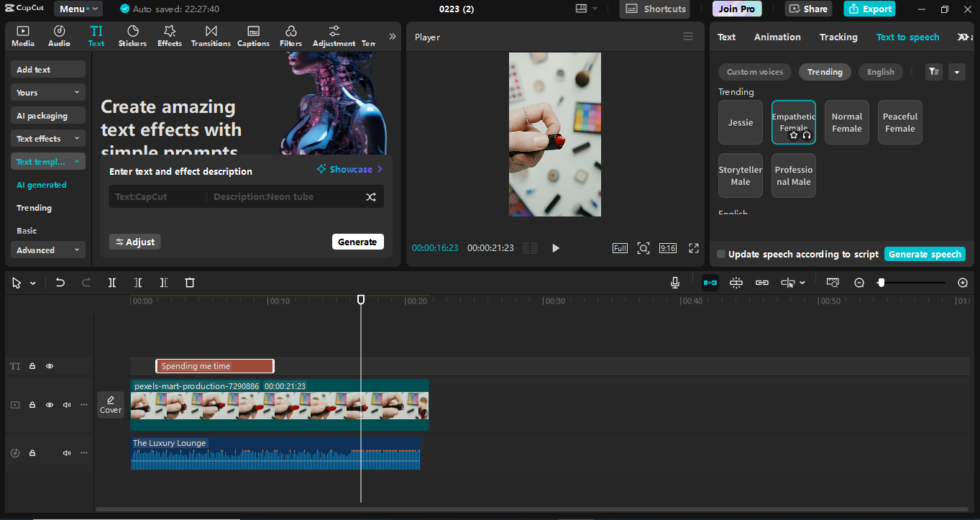Click the Undo icon in the timeline toolbar
The width and height of the screenshot is (980, 520).
61,283
